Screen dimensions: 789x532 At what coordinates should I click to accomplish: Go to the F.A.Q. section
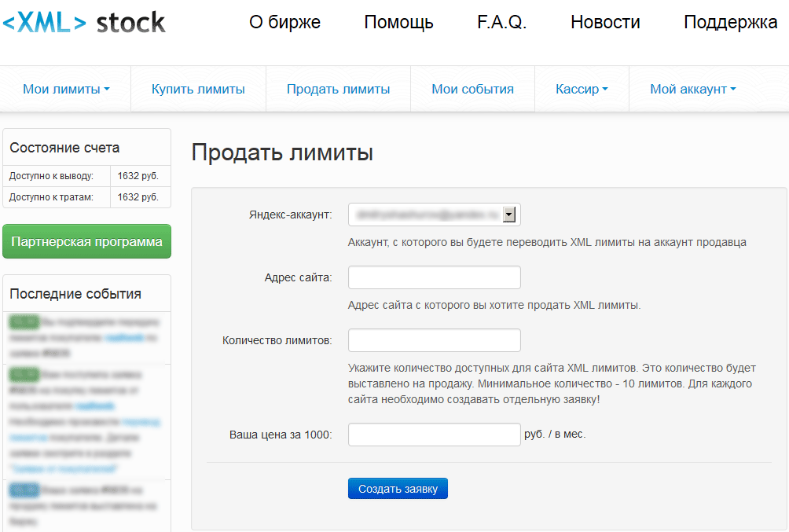(x=501, y=23)
